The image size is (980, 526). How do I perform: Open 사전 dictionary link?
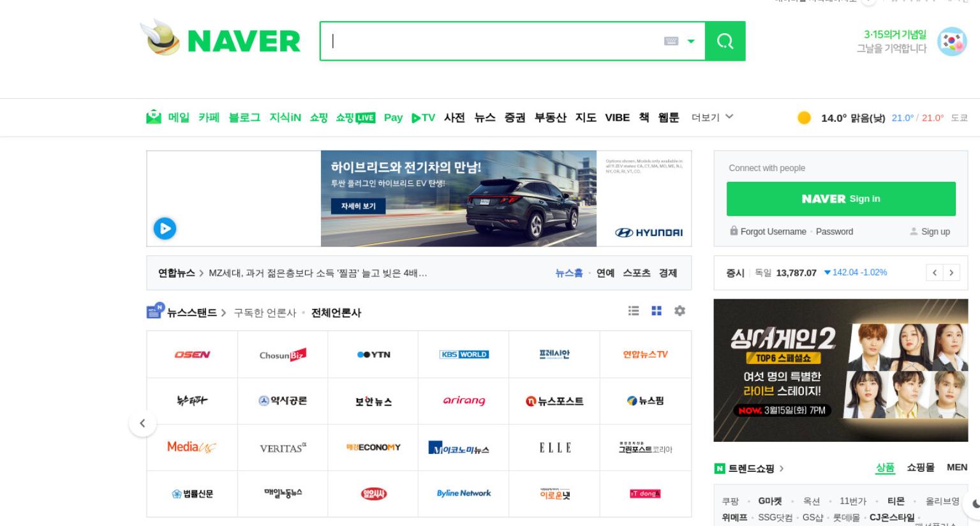(454, 117)
